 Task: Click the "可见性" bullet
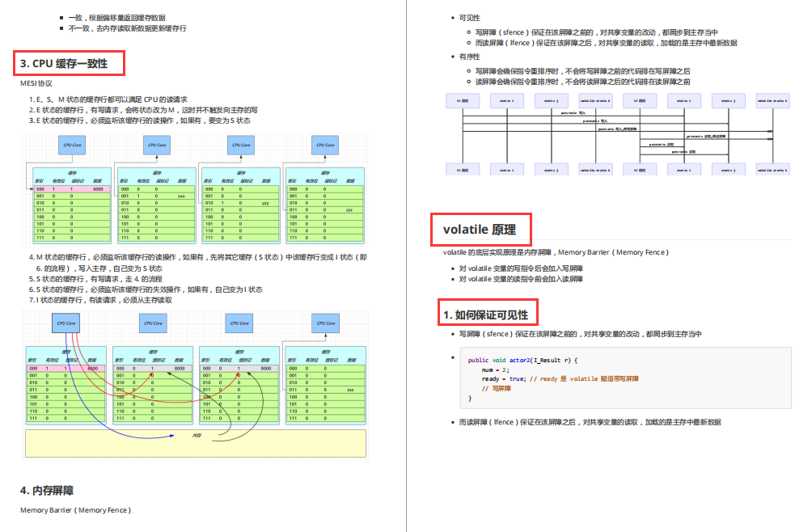[x=469, y=18]
